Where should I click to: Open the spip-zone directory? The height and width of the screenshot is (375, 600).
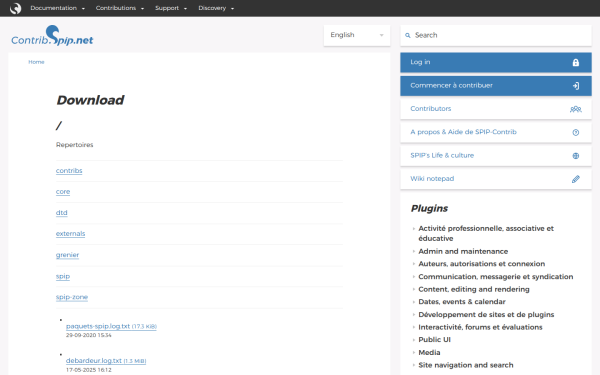72,297
